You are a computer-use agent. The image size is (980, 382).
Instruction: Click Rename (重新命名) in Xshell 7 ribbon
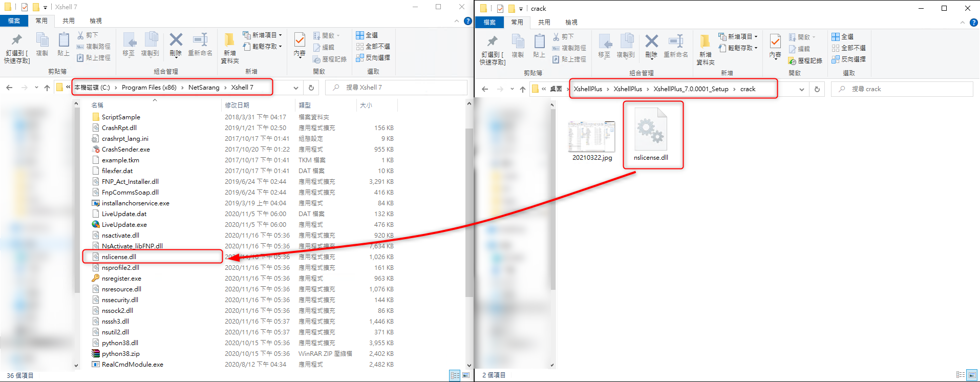[x=200, y=45]
